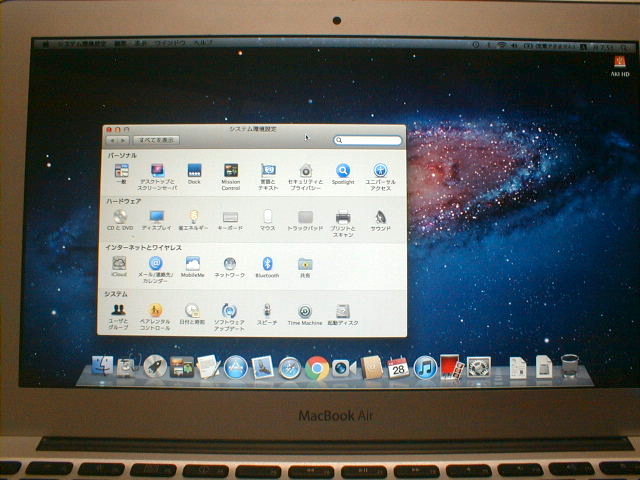
Task: Click the Wi-Fi status icon in menu bar
Action: 501,45
